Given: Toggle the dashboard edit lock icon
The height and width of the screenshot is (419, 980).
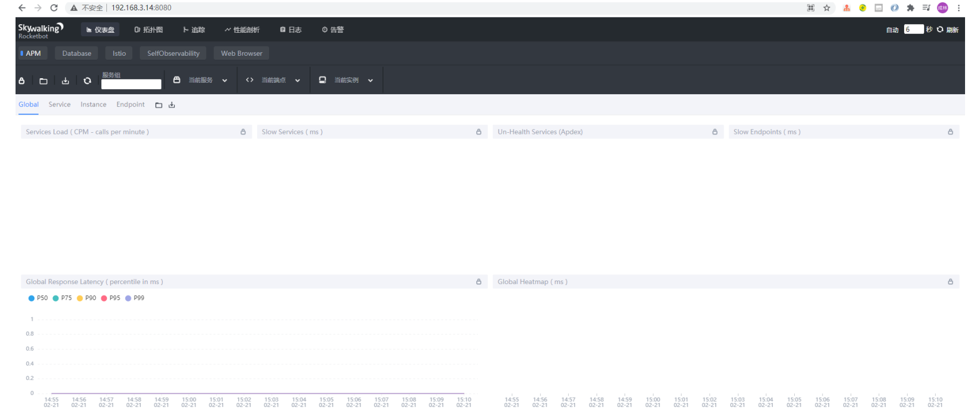Looking at the screenshot, I should tap(22, 81).
